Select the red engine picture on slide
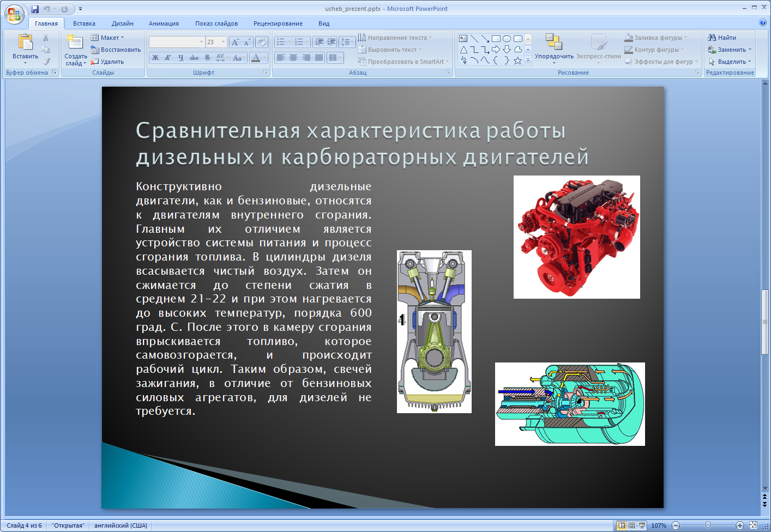The image size is (771, 532). (577, 237)
